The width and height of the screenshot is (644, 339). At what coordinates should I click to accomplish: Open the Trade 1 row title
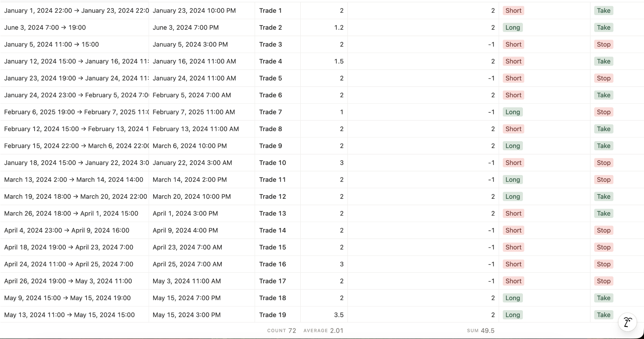pyautogui.click(x=270, y=11)
